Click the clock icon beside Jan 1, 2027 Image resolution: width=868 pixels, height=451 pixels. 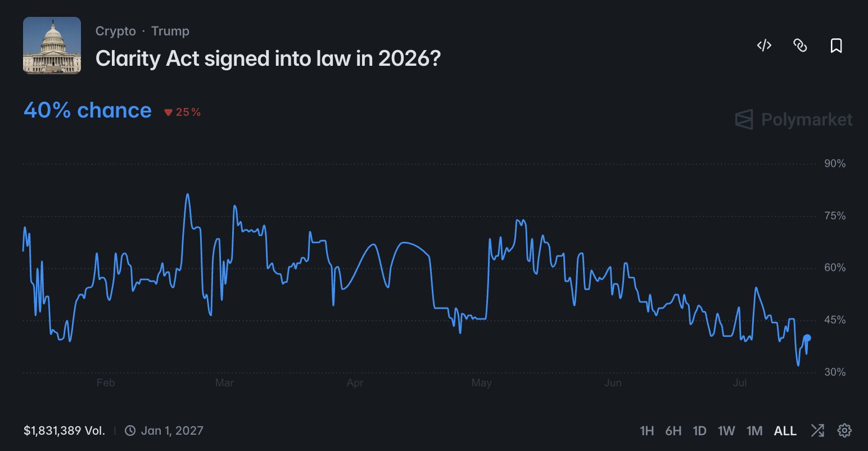[x=130, y=431]
